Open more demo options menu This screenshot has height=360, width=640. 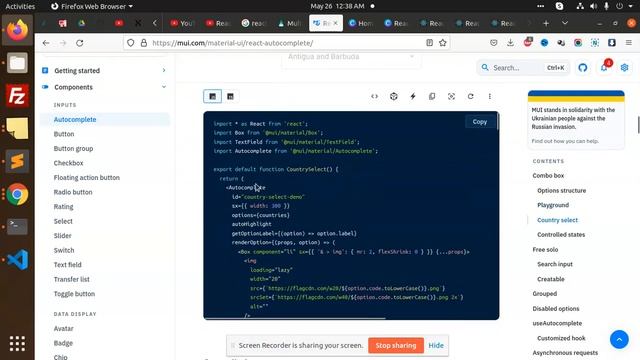tap(490, 96)
